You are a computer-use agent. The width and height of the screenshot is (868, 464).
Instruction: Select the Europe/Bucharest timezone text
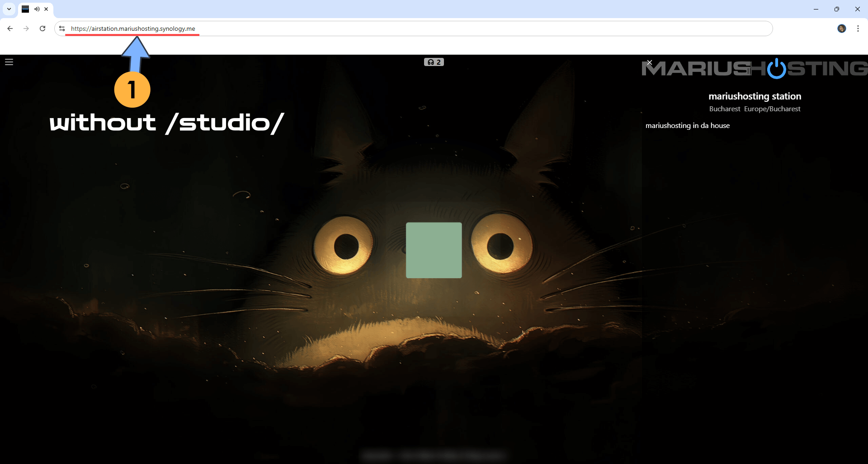click(x=772, y=109)
